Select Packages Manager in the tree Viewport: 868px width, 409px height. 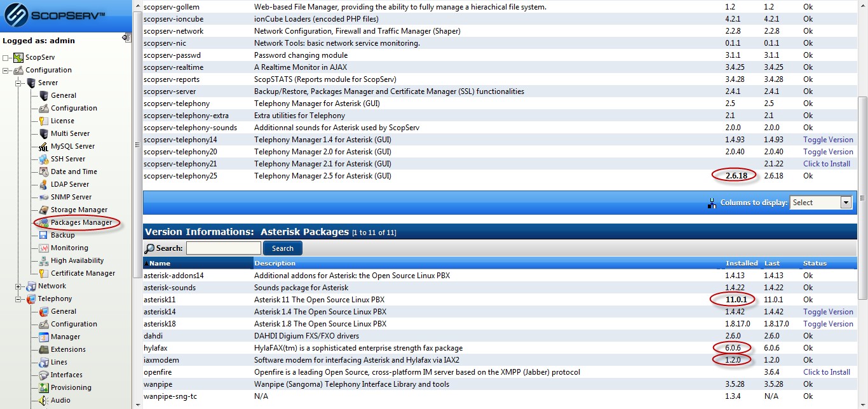click(x=81, y=222)
